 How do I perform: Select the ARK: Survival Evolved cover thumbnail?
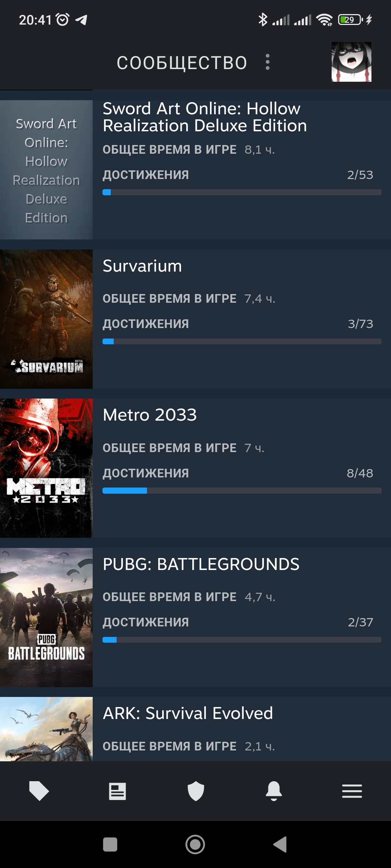pyautogui.click(x=46, y=729)
